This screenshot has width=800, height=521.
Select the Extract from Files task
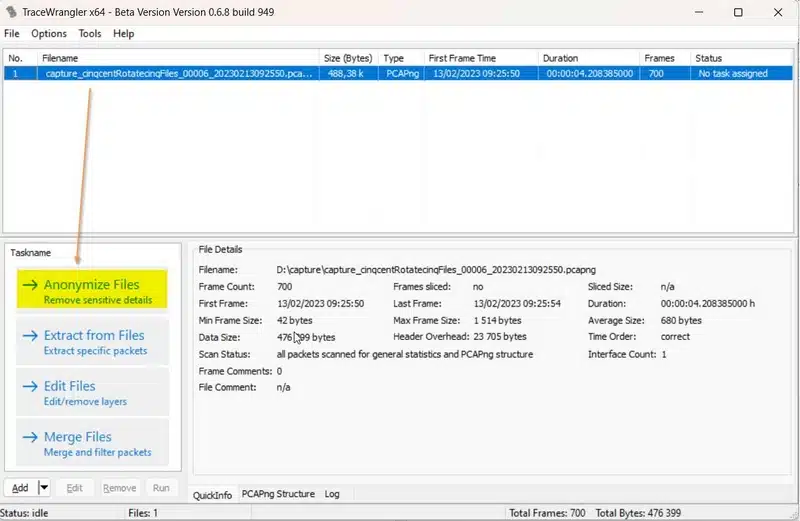pyautogui.click(x=92, y=341)
